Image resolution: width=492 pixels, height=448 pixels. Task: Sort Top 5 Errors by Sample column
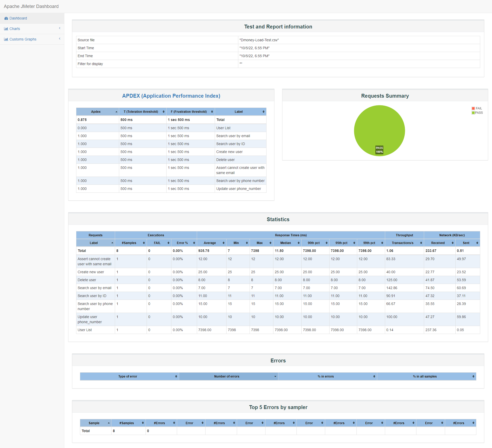(94, 423)
